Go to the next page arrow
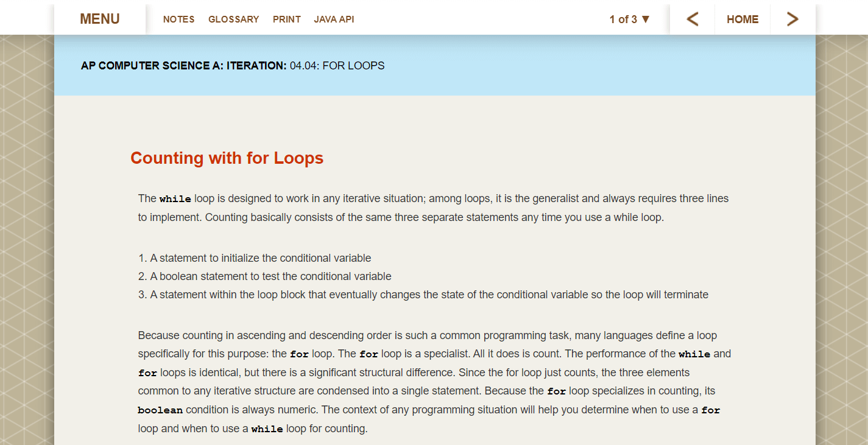Screen dimensions: 868x445 tap(792, 19)
